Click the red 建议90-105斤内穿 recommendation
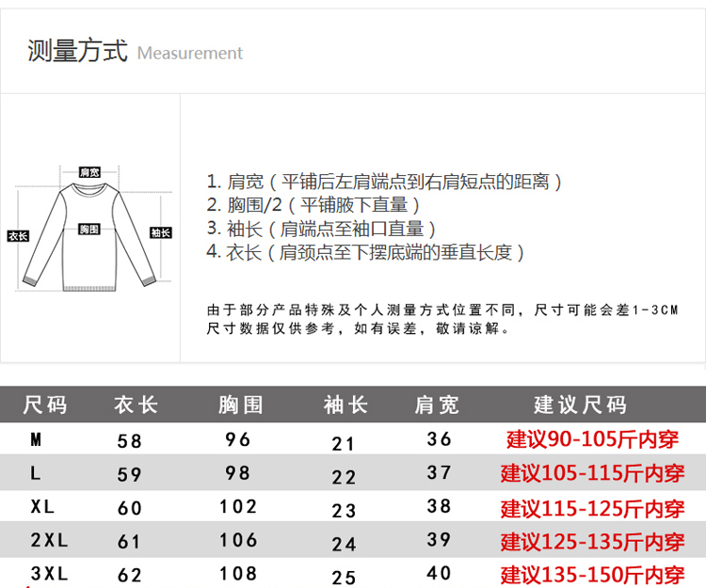 point(593,439)
